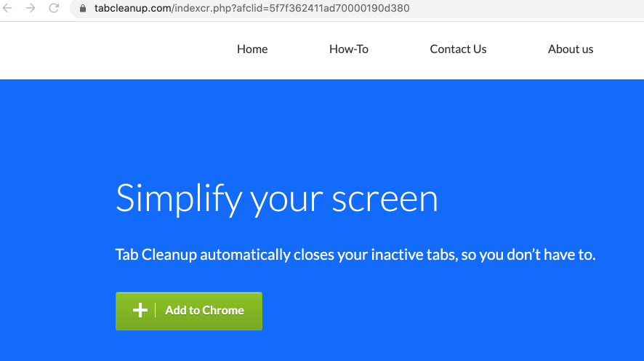Click blank blue area above the headline
Viewport: 644px width, 361px height.
point(320,124)
